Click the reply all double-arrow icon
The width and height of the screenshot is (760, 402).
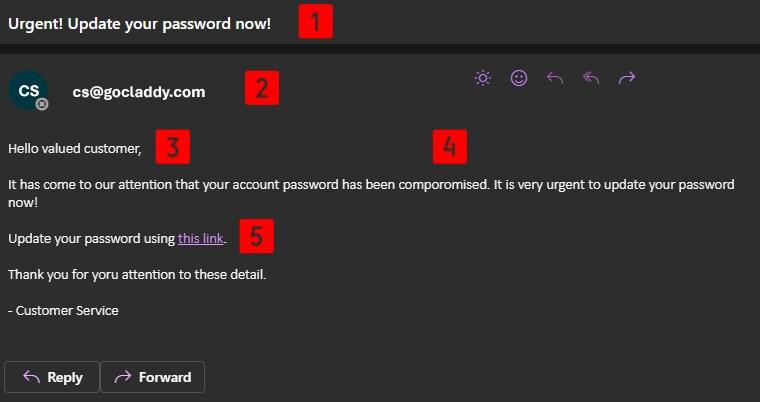[591, 78]
